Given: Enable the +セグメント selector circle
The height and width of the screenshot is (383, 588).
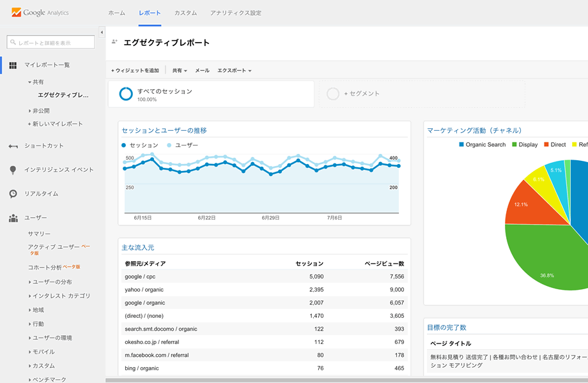Looking at the screenshot, I should point(333,93).
